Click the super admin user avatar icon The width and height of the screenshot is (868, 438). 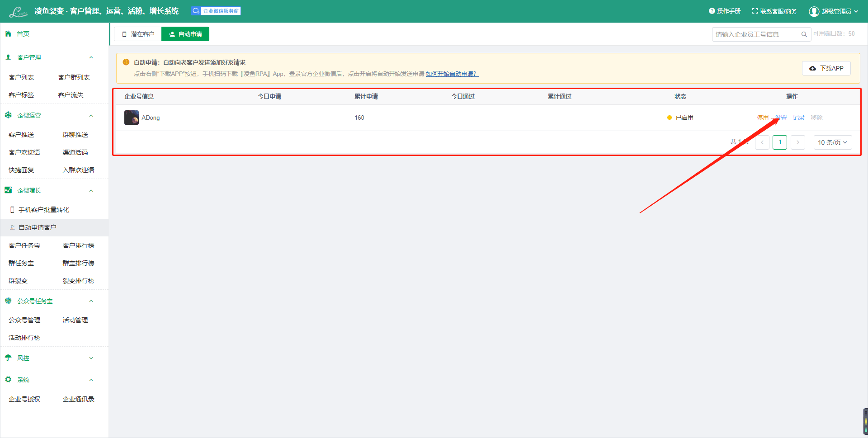click(814, 11)
